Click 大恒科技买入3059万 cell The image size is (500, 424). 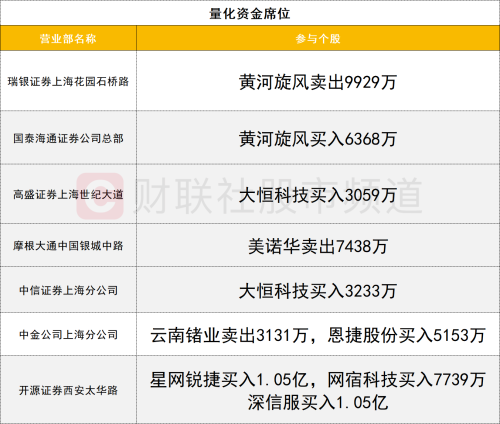[318, 195]
